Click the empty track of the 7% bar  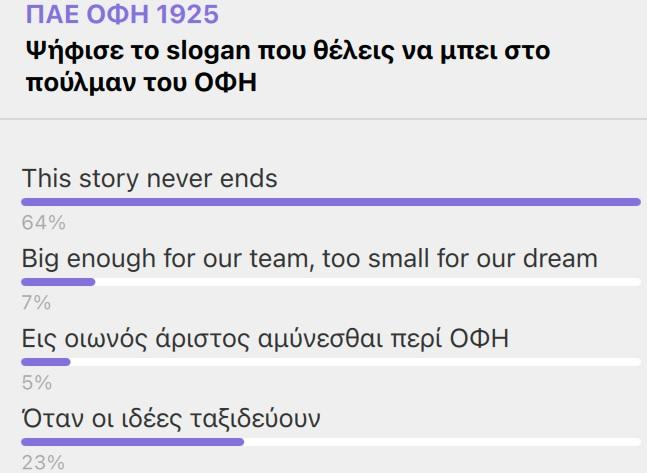click(368, 282)
